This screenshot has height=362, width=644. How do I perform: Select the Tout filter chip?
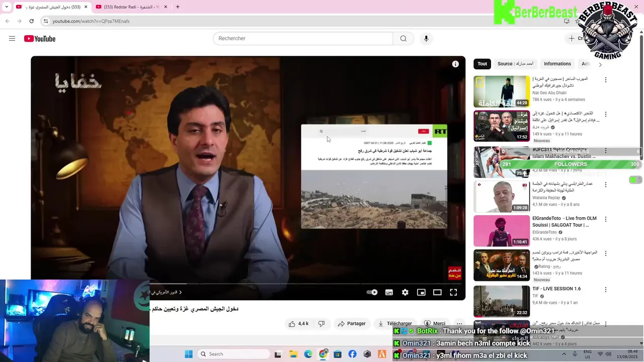(482, 64)
